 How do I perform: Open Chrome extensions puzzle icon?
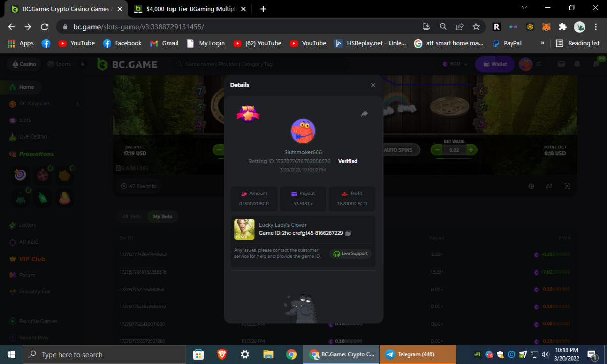tap(562, 27)
